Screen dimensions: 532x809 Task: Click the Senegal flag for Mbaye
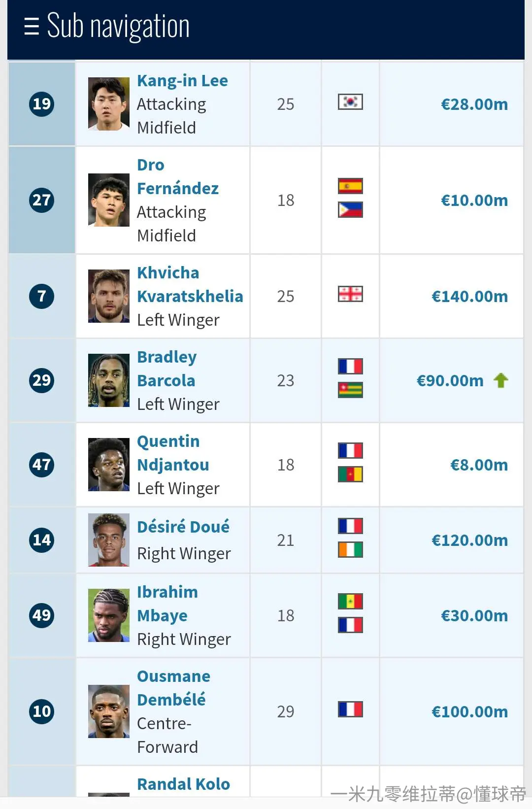point(350,602)
